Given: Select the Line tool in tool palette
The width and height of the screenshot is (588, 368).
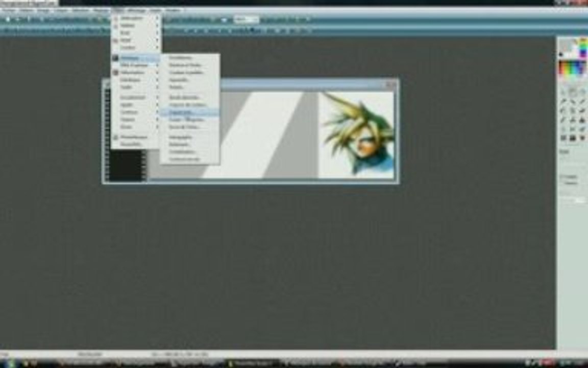Looking at the screenshot, I should (x=582, y=101).
